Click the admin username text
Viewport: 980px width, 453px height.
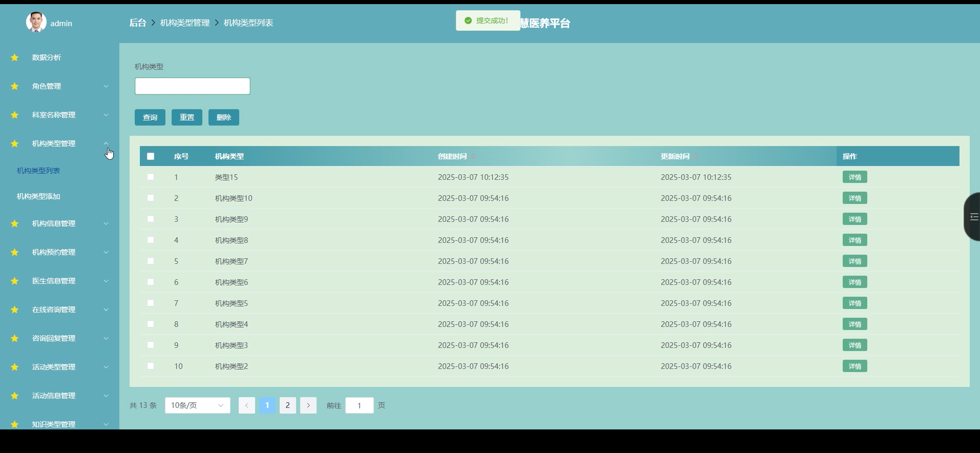point(61,23)
